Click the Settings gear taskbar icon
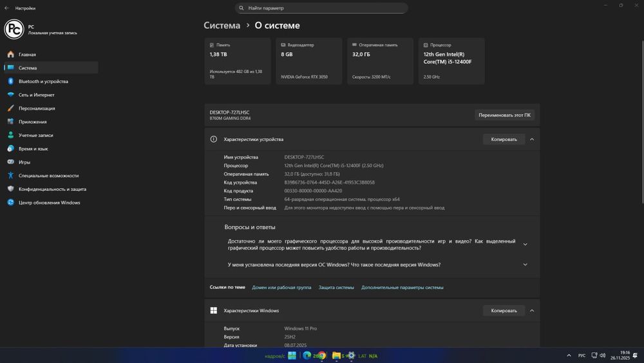Image resolution: width=644 pixels, height=363 pixels. (351, 356)
